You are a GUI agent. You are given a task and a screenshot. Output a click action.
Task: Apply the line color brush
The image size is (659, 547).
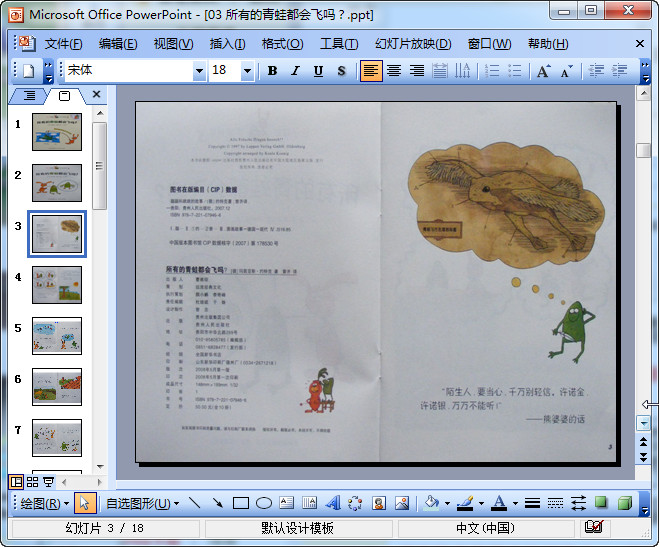[465, 503]
